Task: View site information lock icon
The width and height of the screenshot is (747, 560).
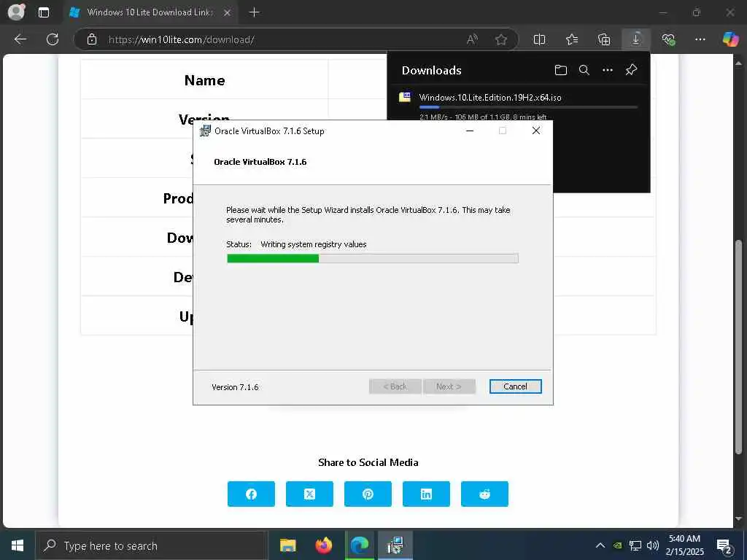Action: pyautogui.click(x=92, y=39)
